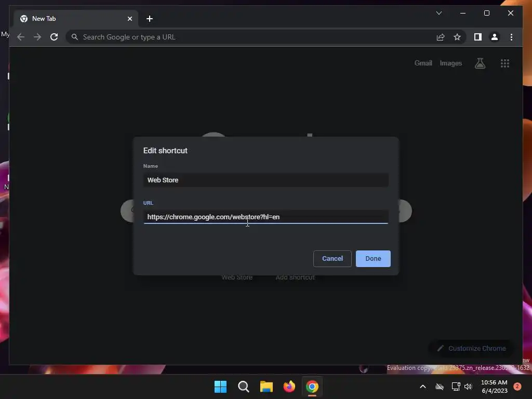The width and height of the screenshot is (532, 399).
Task: Open a new tab with plus button
Action: click(149, 19)
